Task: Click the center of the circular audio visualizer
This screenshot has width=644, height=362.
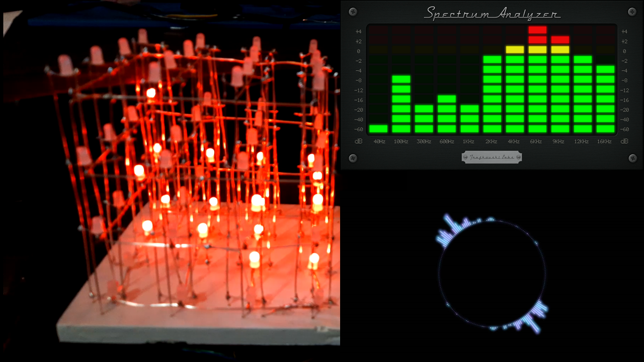Action: 492,274
